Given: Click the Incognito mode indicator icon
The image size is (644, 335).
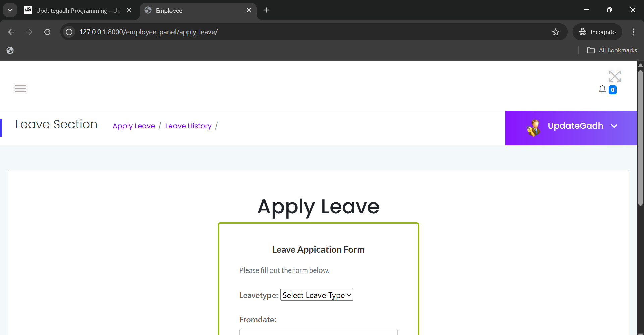Looking at the screenshot, I should (583, 32).
